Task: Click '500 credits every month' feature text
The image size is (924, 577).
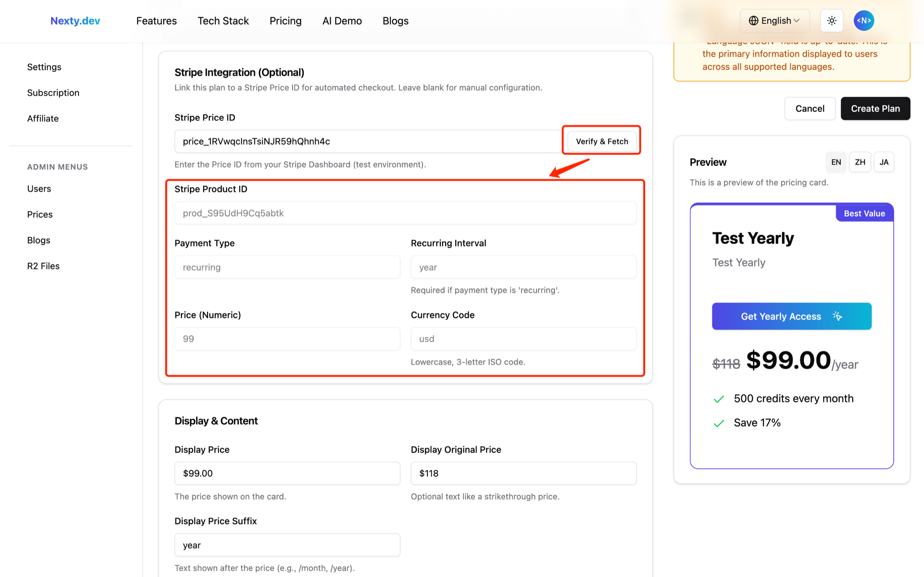Action: [x=793, y=398]
